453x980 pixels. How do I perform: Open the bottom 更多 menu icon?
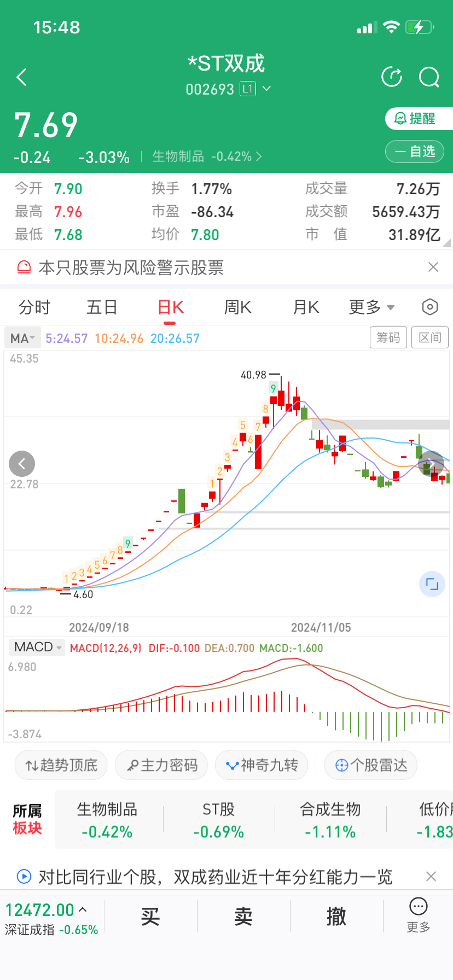pyautogui.click(x=419, y=915)
